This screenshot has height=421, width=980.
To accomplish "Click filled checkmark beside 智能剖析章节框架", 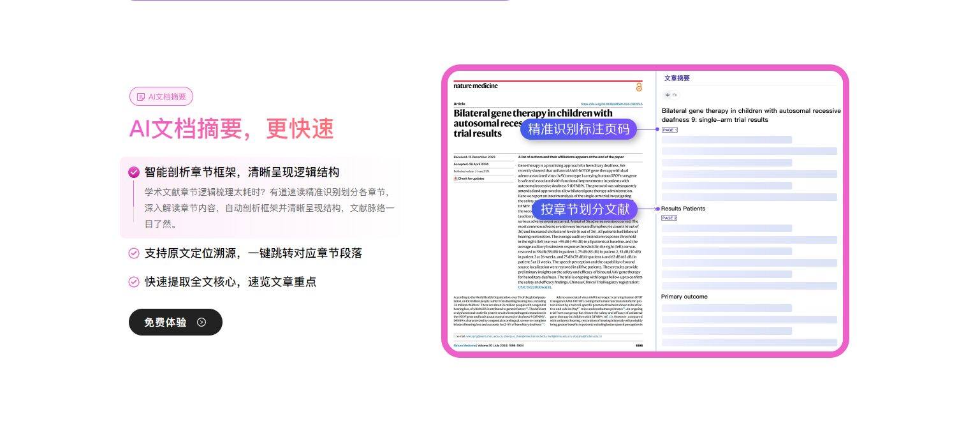I will tap(134, 172).
